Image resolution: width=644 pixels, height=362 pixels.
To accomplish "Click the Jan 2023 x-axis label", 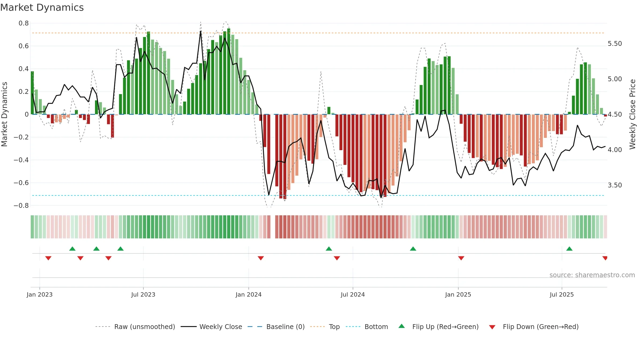I will [40, 294].
